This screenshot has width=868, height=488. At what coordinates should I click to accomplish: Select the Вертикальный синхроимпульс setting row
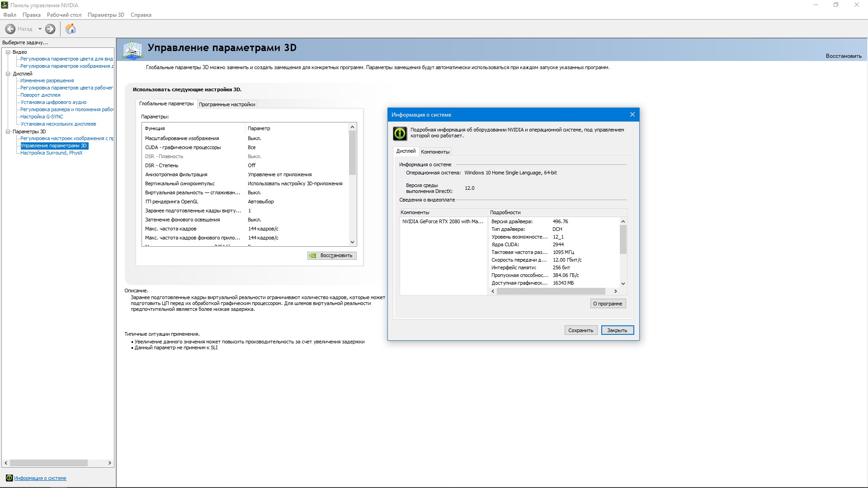pyautogui.click(x=180, y=183)
